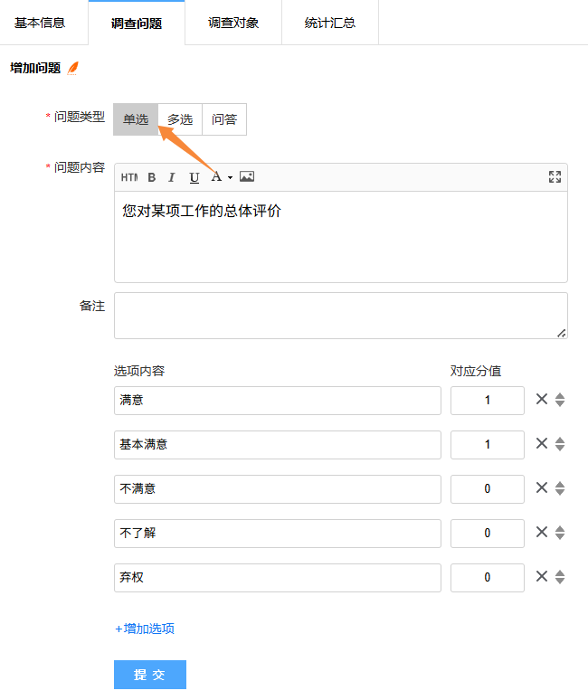The image size is (588, 700).
Task: Remove the 弃权 option row
Action: click(x=542, y=577)
